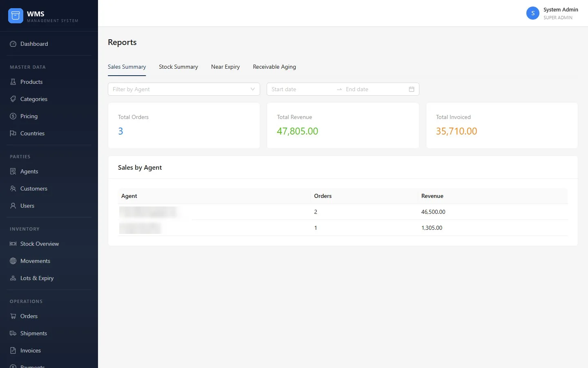Open the Pricing dollar icon

point(13,116)
